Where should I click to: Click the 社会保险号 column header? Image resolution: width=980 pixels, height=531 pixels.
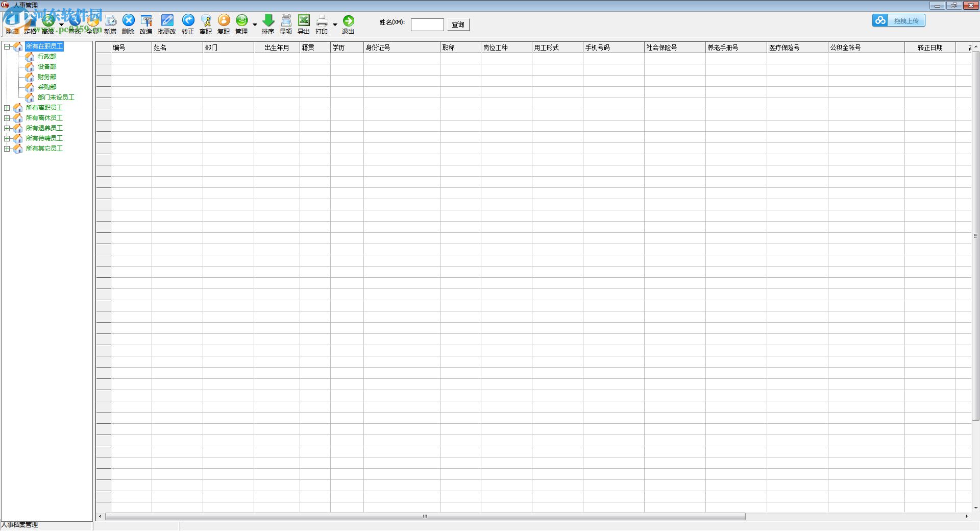coord(675,47)
